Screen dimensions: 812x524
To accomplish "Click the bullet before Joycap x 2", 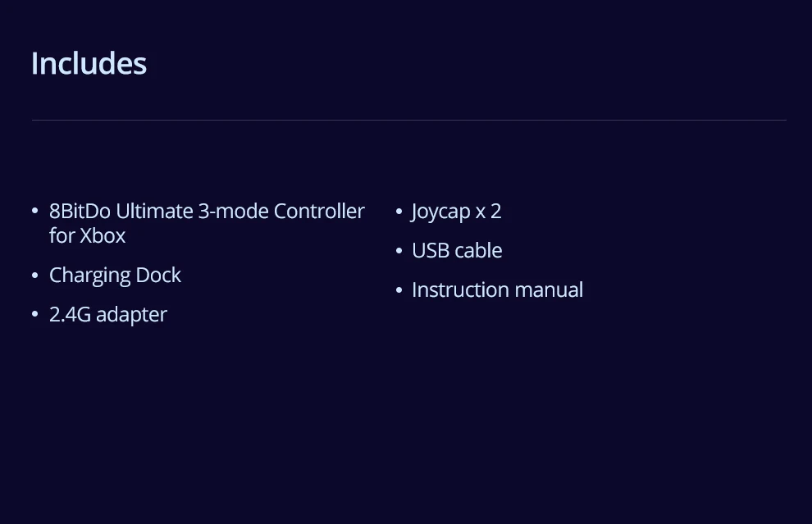I will pyautogui.click(x=399, y=212).
